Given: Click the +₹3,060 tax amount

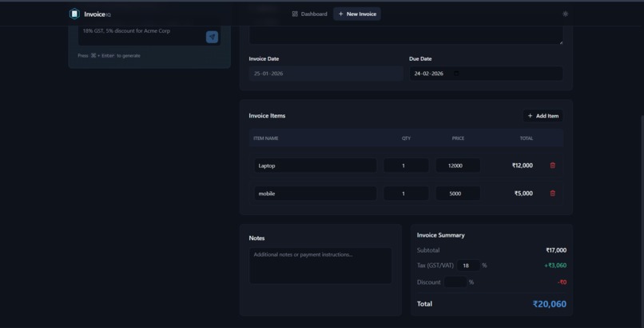Looking at the screenshot, I should point(555,266).
